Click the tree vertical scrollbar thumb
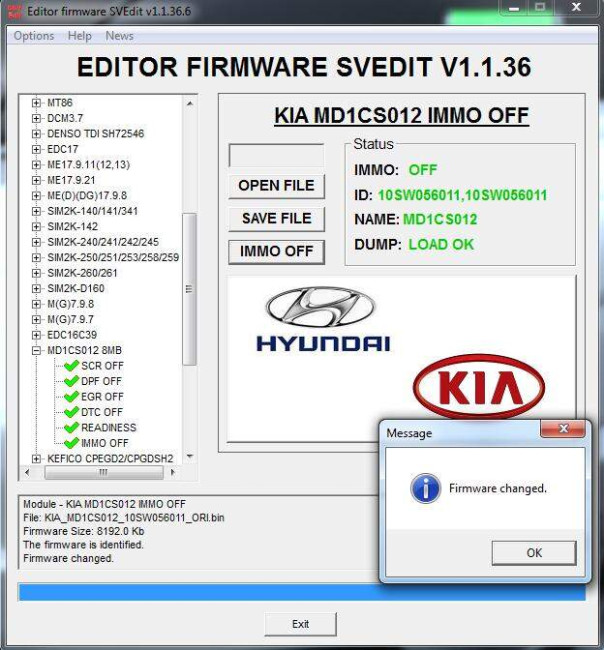The image size is (604, 650). [x=189, y=289]
